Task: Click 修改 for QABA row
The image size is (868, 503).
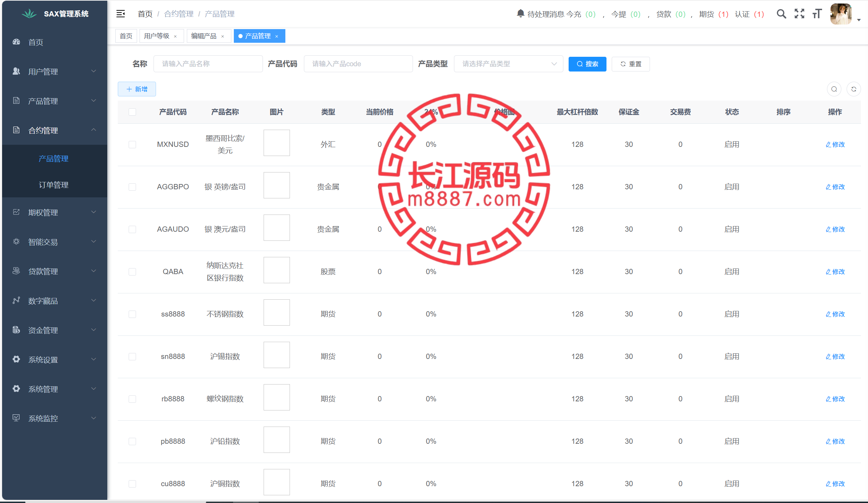Action: click(x=835, y=272)
